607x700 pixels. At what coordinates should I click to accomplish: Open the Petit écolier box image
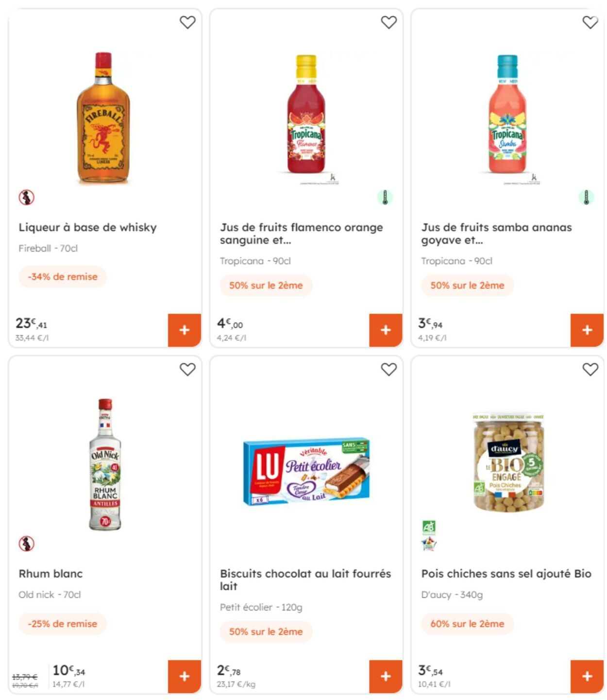tap(306, 471)
